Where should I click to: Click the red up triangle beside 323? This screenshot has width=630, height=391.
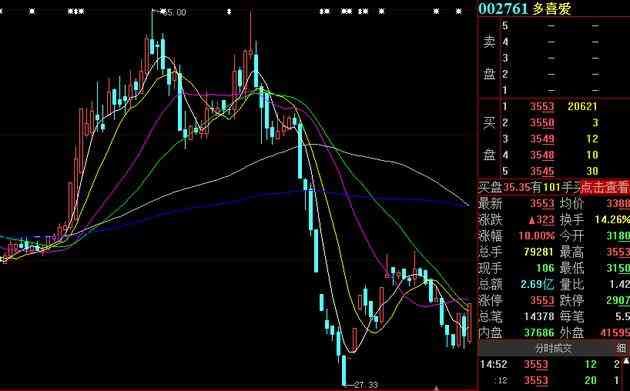coord(532,220)
